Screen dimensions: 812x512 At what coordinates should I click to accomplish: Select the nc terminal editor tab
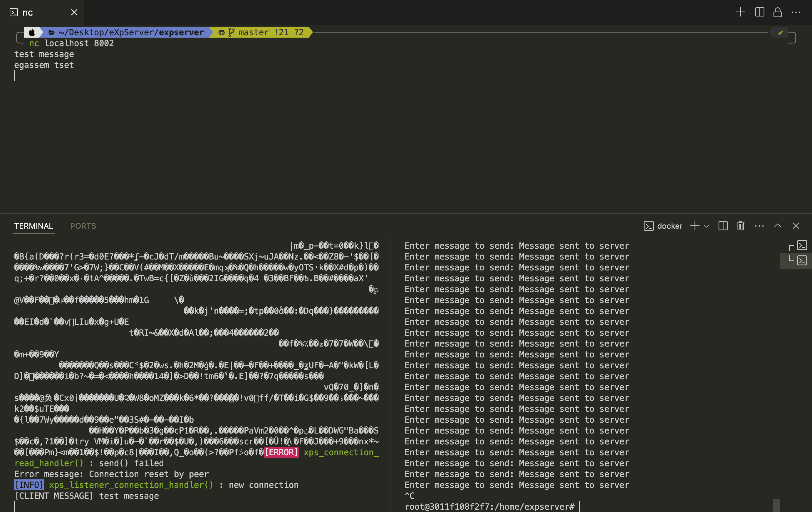coord(42,12)
